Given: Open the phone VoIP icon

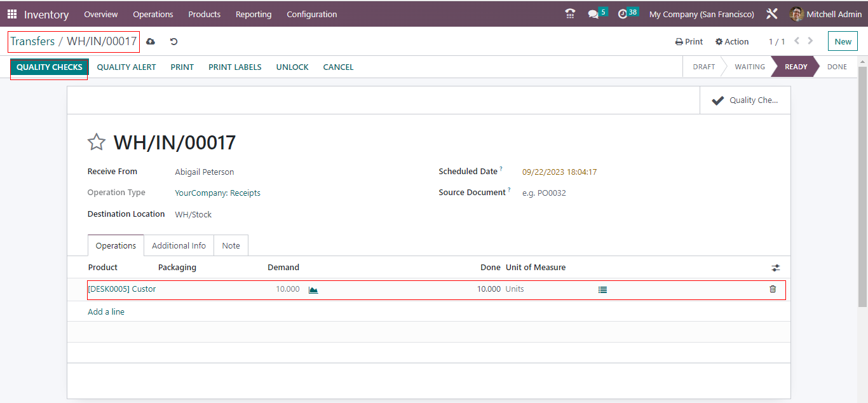Looking at the screenshot, I should coord(570,14).
